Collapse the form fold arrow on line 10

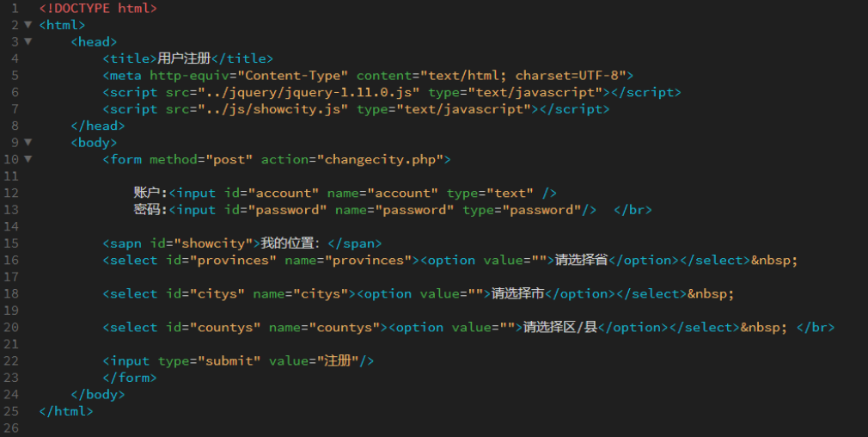(28, 159)
